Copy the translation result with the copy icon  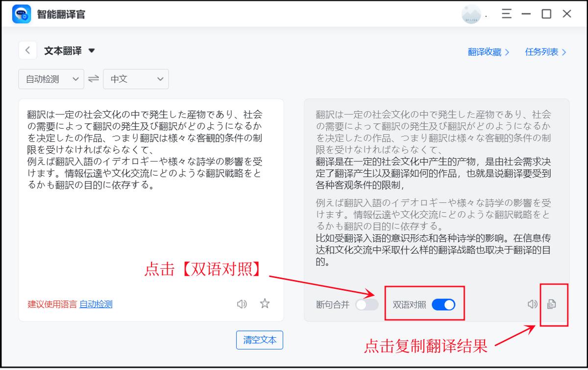pos(552,304)
